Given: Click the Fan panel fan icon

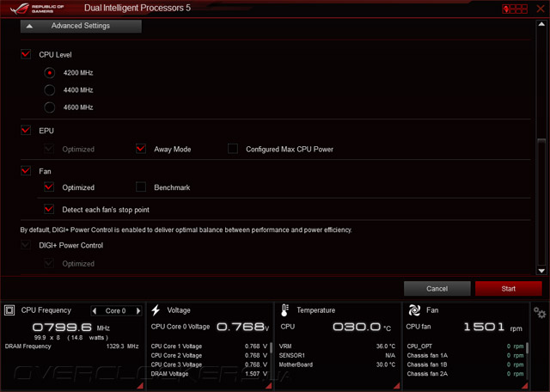Looking at the screenshot, I should click(x=414, y=310).
